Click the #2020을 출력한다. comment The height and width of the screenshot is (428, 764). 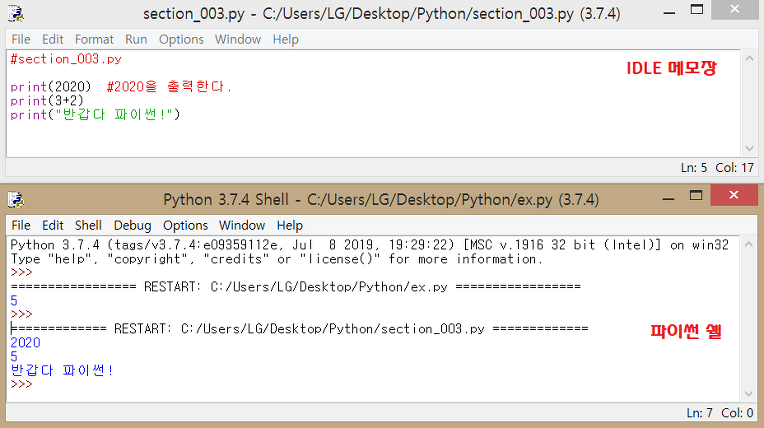[x=169, y=87]
